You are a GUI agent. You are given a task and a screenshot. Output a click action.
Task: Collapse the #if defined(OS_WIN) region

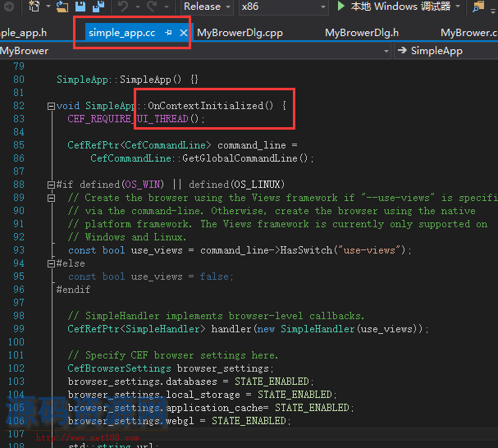click(51, 185)
